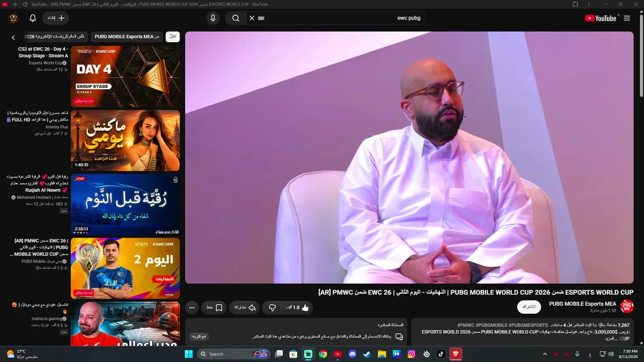Open the live chat panel button
Screen dimensions: 644x362
(x=199, y=337)
